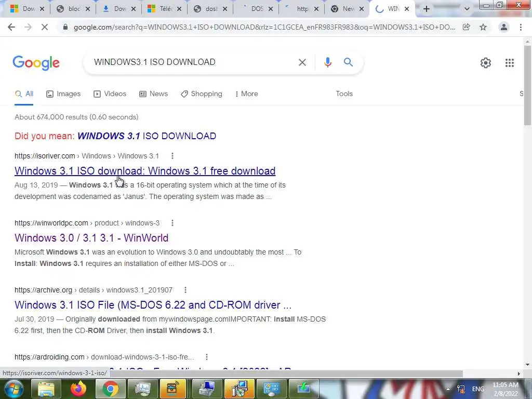This screenshot has width=532, height=399.
Task: Click the https://archive.org breadcrumb text
Action: click(44, 290)
